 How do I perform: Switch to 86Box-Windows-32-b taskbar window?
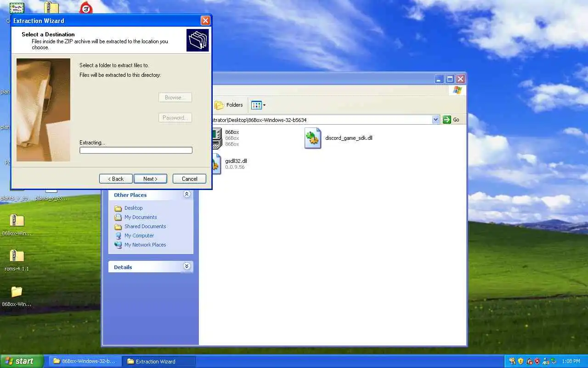pos(85,361)
